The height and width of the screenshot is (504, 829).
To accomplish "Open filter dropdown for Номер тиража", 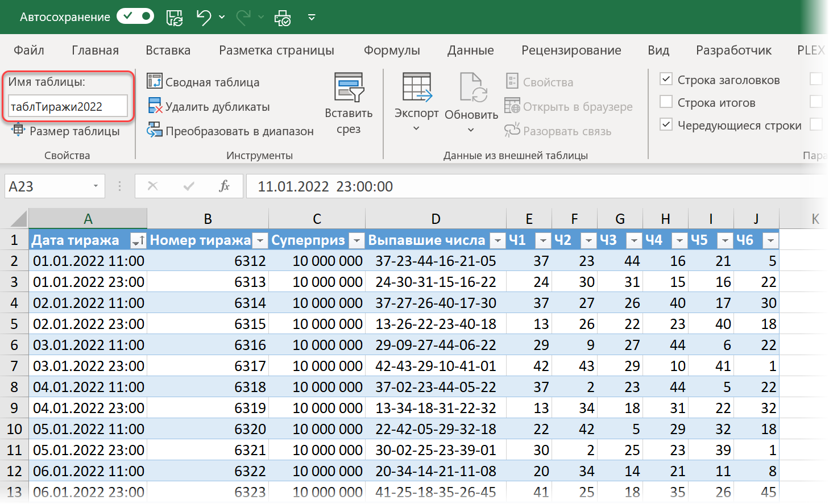I will tap(260, 241).
